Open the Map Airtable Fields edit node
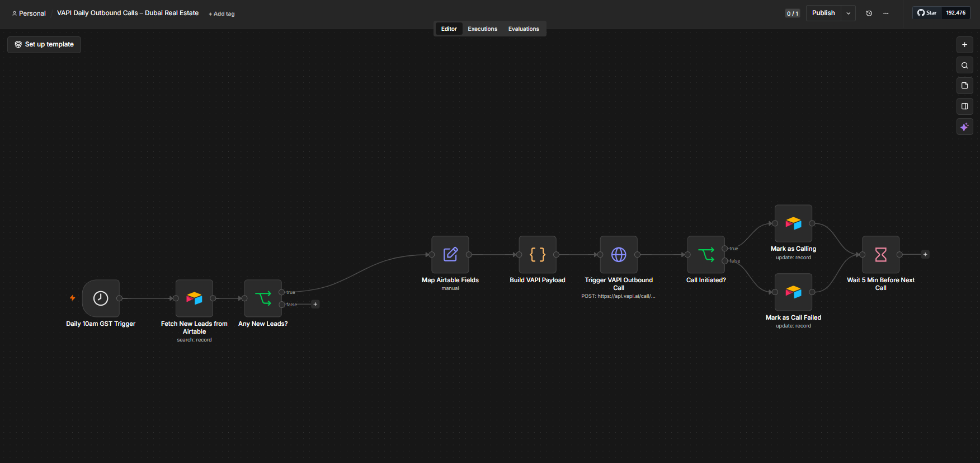The image size is (980, 463). 450,255
